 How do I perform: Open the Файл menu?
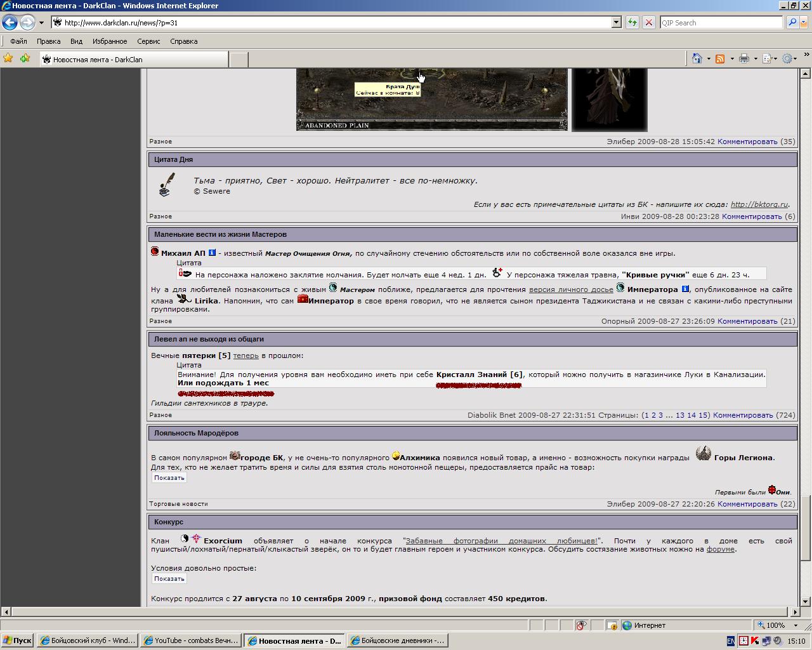tap(18, 41)
